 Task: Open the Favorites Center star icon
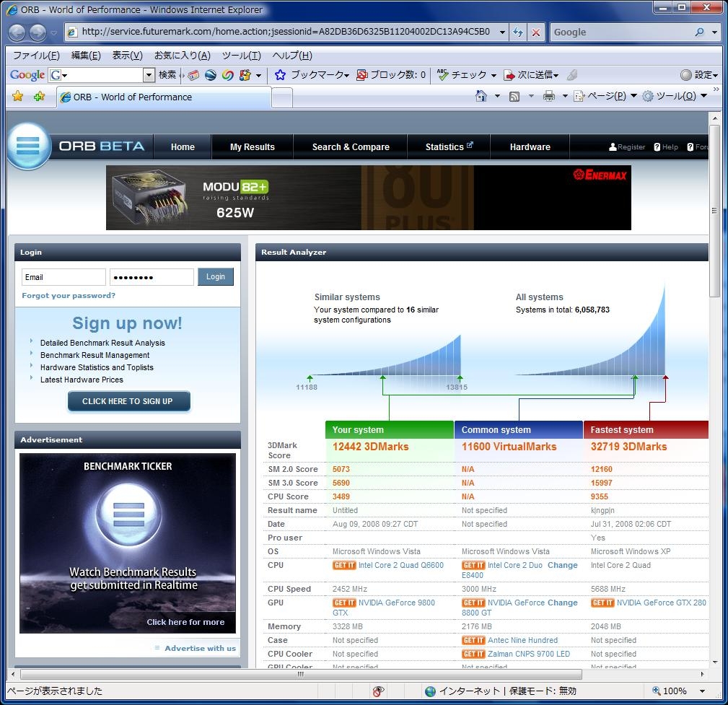pyautogui.click(x=17, y=96)
